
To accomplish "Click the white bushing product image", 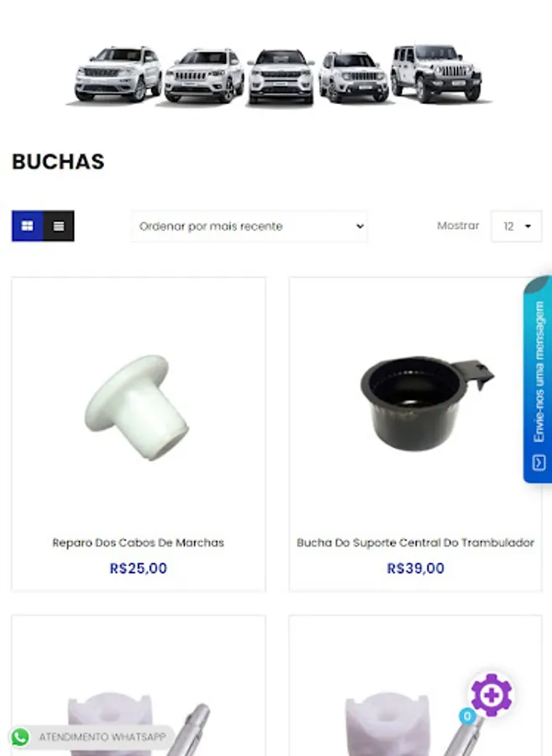I will point(137,407).
